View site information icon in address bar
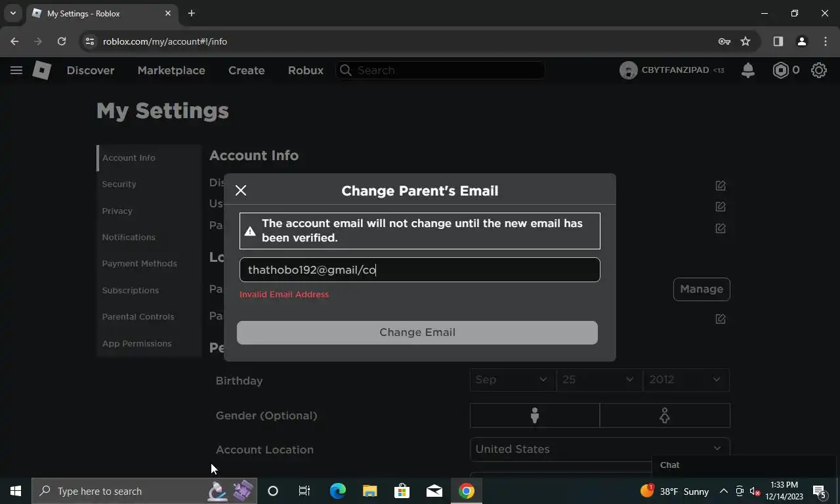The width and height of the screenshot is (840, 504). pyautogui.click(x=90, y=41)
